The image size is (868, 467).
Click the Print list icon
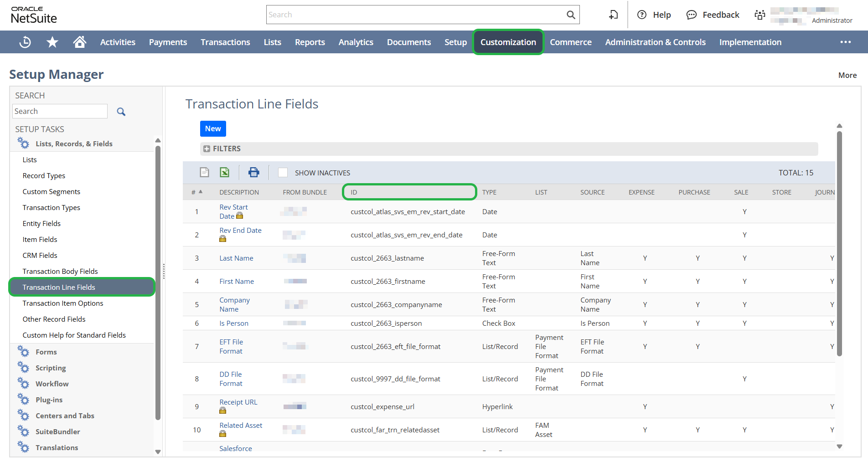[x=253, y=172]
